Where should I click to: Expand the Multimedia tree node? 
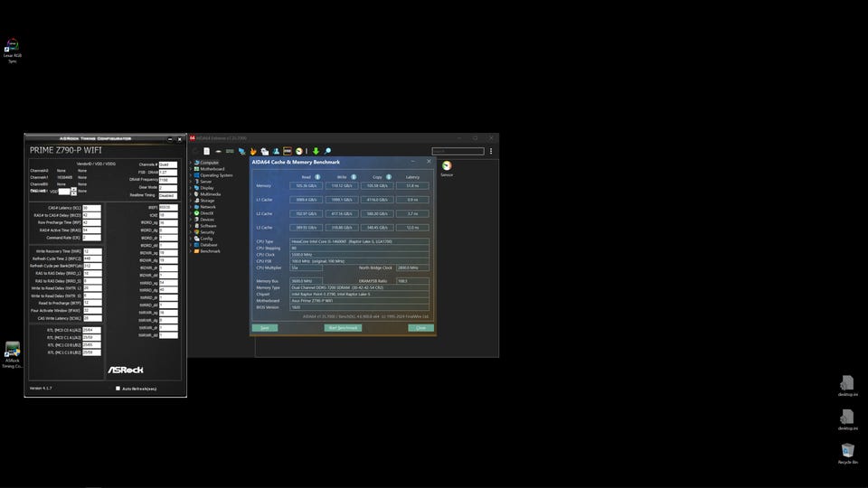(191, 194)
